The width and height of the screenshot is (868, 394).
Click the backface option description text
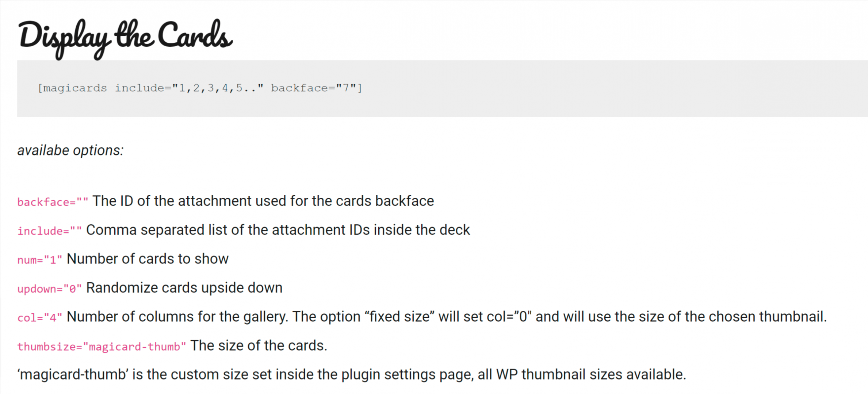tap(263, 201)
